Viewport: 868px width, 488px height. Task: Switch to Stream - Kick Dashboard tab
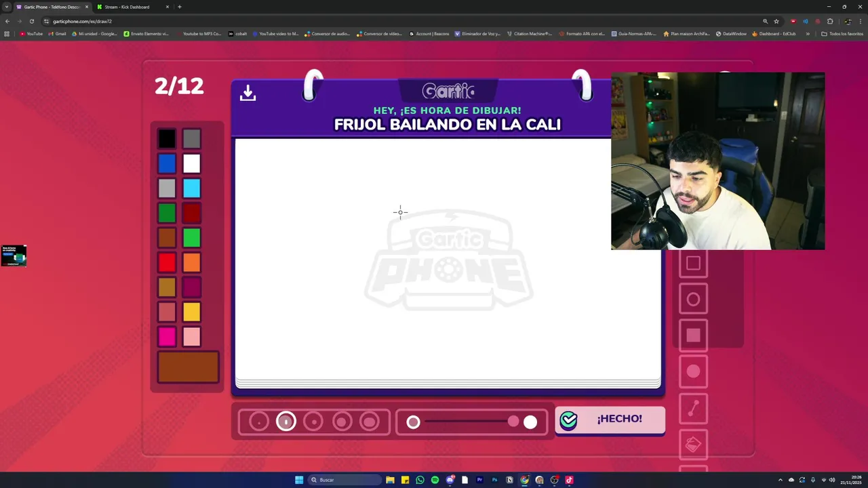132,7
